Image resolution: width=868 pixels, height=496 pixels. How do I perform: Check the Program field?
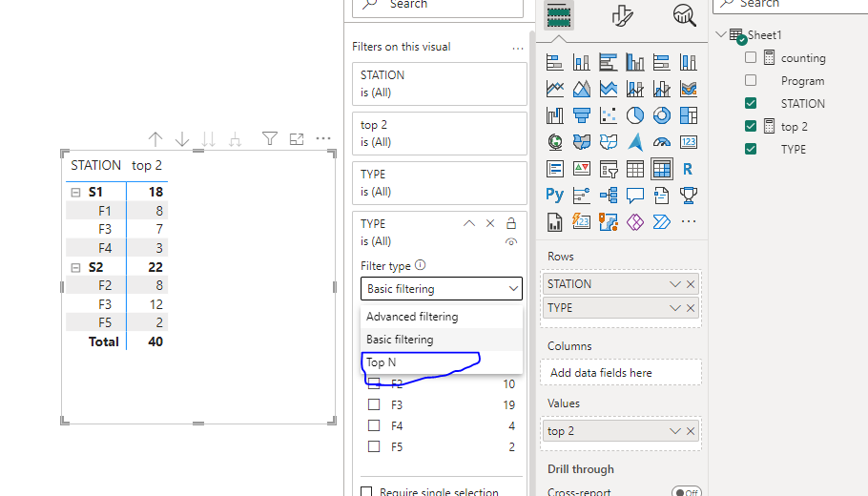[x=751, y=80]
